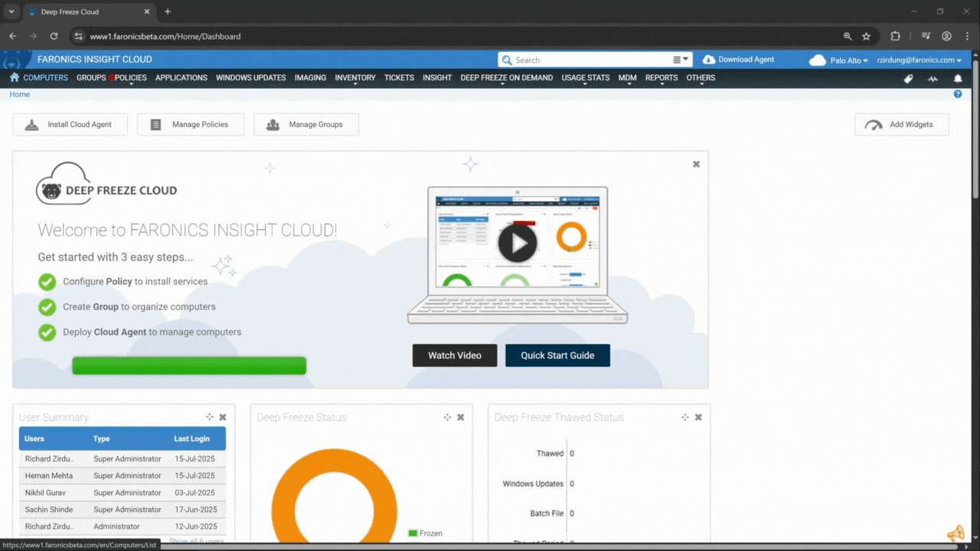Open the Windows Updates menu item
Screen dimensions: 980x551
[251, 78]
